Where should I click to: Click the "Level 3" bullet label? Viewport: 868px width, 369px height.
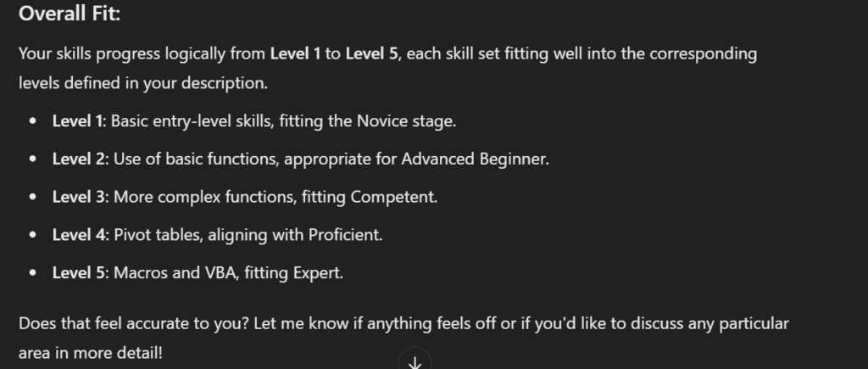(77, 197)
